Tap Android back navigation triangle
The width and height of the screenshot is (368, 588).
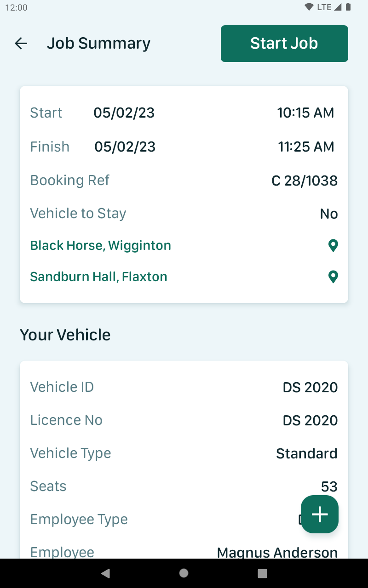coord(105,573)
